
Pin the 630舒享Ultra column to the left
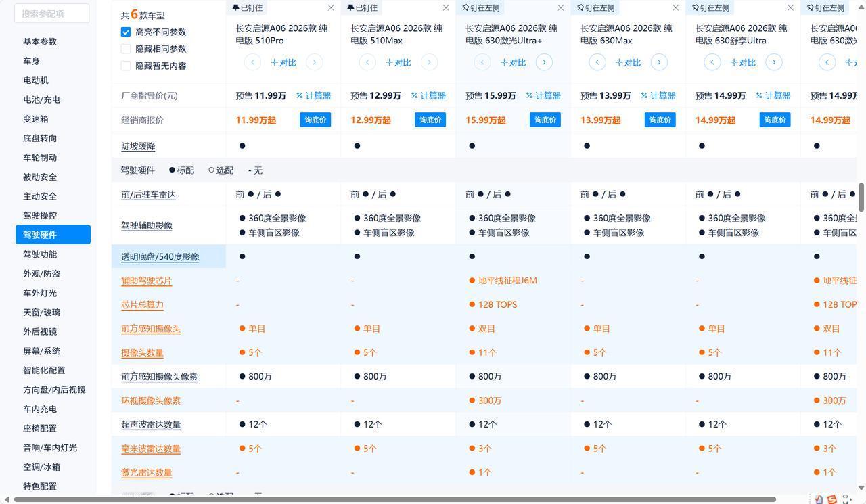click(x=711, y=8)
